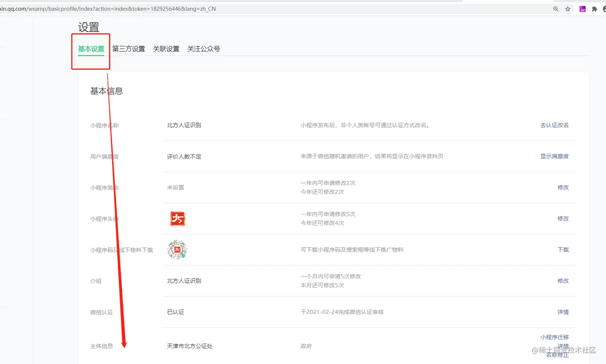Click the 用户满意度 row label
This screenshot has height=364, width=606.
(104, 157)
